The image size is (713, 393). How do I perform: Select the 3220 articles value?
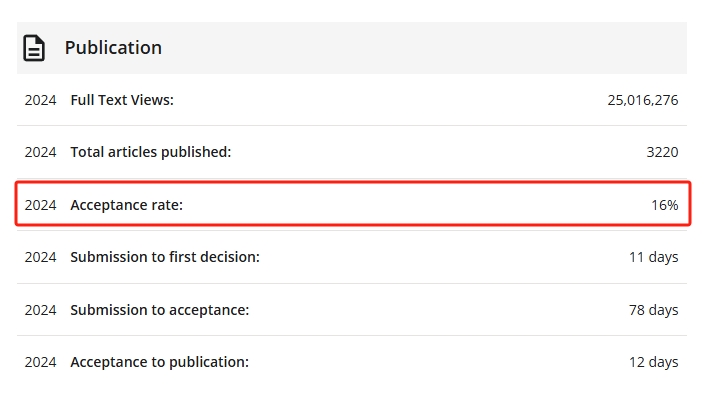(x=662, y=152)
